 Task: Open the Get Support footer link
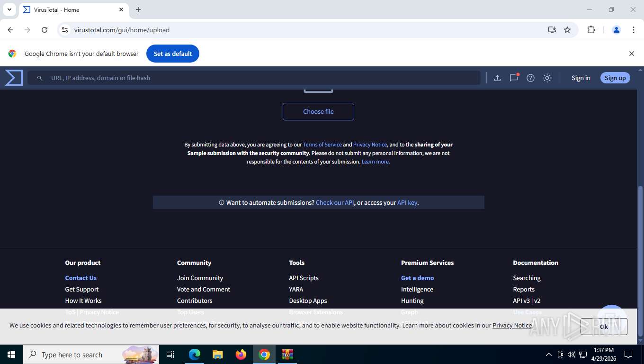[82, 289]
